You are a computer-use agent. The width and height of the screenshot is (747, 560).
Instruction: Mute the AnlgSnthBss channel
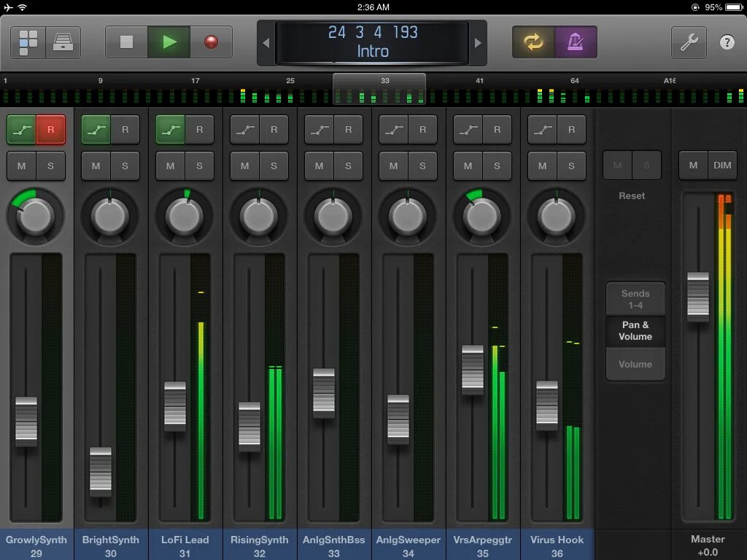pyautogui.click(x=319, y=166)
